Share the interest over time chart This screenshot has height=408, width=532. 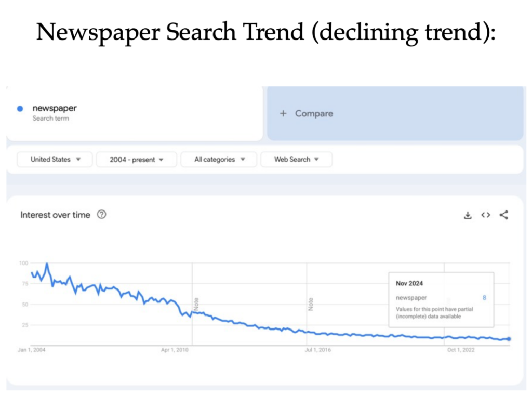point(504,215)
